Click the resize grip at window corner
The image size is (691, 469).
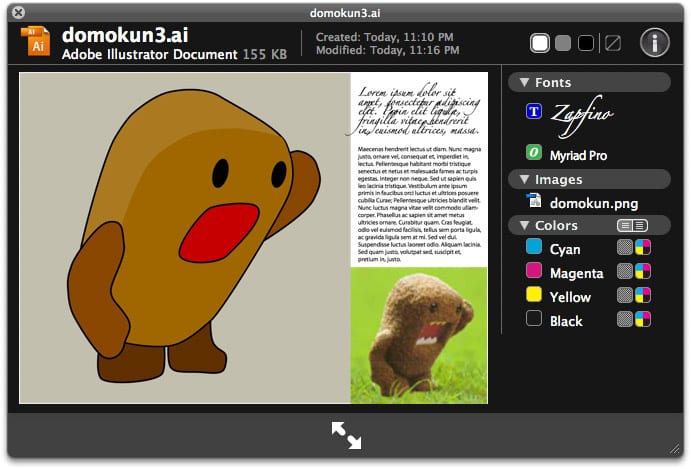tap(675, 449)
